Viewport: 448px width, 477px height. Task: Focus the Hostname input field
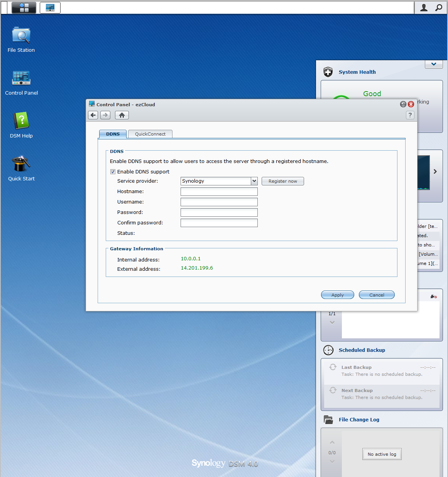click(x=219, y=192)
